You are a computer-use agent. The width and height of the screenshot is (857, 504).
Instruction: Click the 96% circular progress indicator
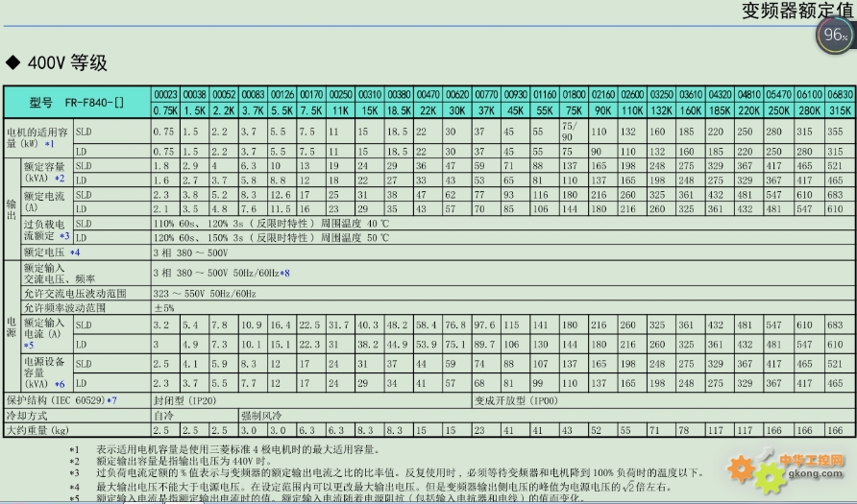click(x=835, y=35)
